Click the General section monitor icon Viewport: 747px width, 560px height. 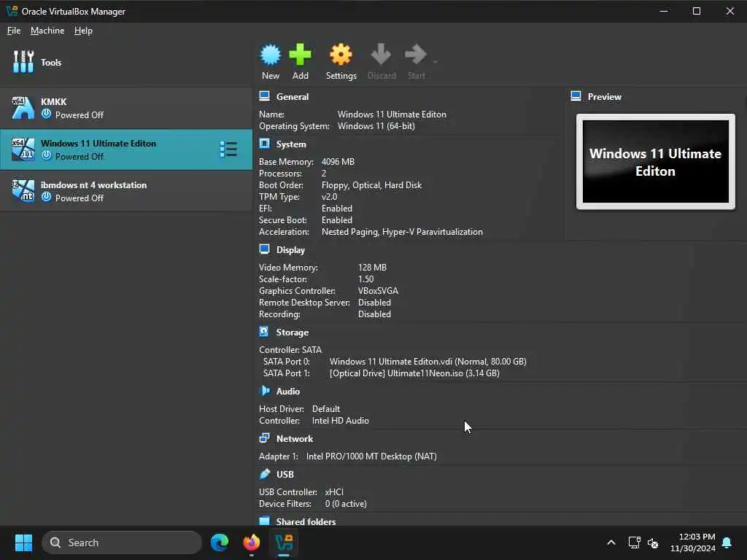click(264, 96)
